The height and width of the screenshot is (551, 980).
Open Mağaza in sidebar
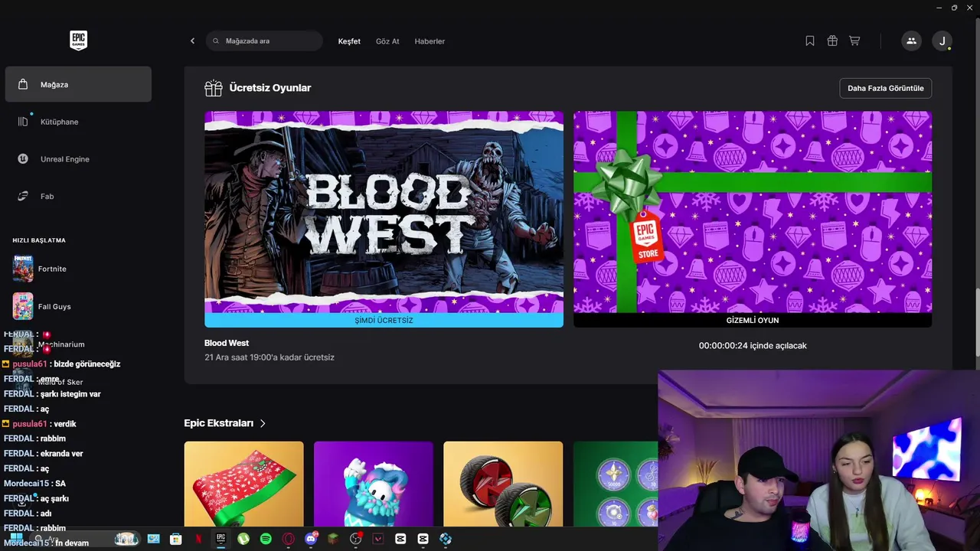[x=78, y=84]
